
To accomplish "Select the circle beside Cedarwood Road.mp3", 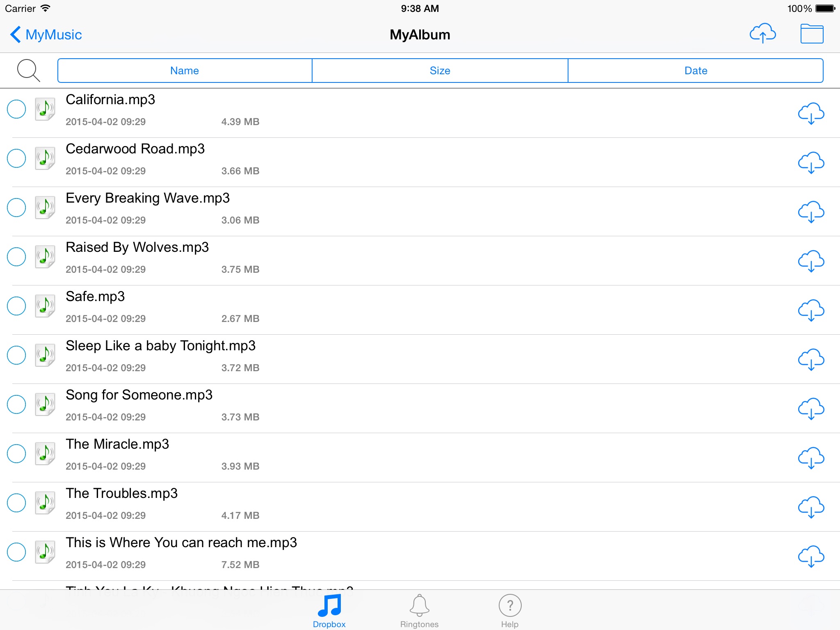I will (x=16, y=158).
